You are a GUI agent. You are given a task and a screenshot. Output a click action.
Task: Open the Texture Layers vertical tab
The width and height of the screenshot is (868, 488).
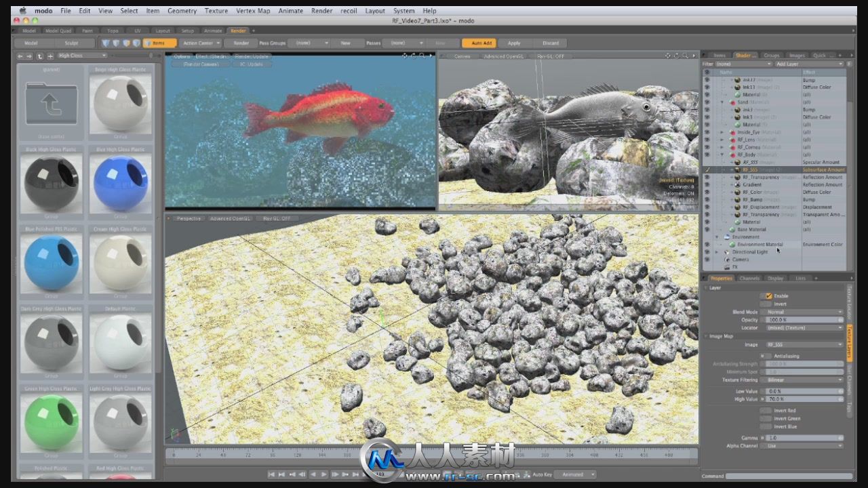click(849, 342)
